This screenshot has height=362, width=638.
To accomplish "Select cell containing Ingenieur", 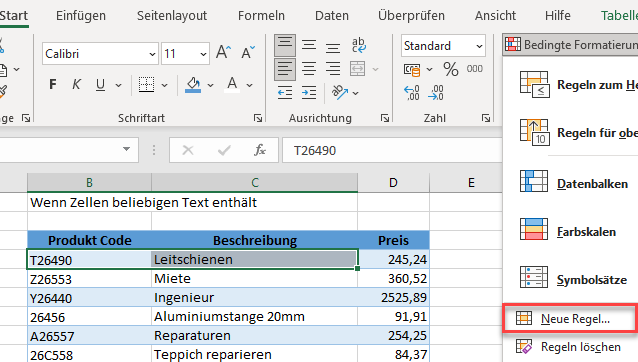I will [254, 297].
